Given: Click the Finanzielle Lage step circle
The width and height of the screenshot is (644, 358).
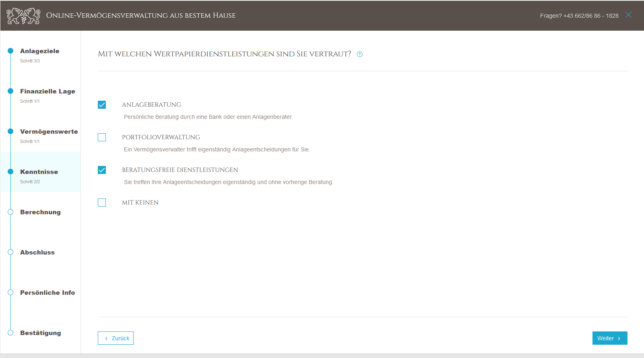Looking at the screenshot, I should pyautogui.click(x=10, y=91).
